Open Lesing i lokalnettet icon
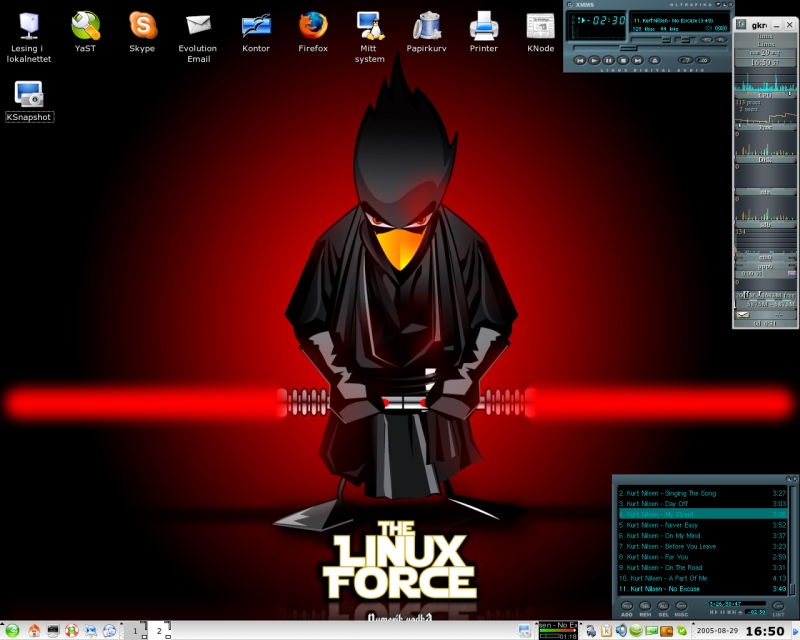This screenshot has width=800, height=640. coord(29,37)
